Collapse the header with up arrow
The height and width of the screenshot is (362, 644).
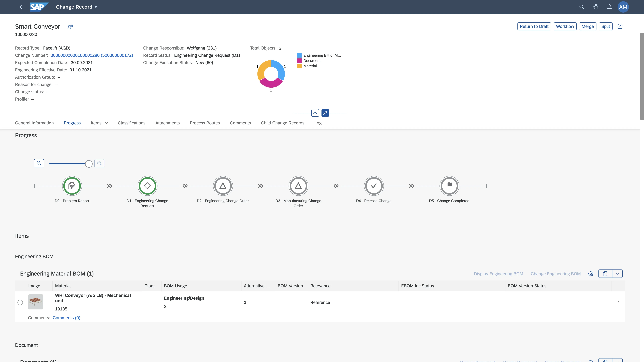pos(315,113)
